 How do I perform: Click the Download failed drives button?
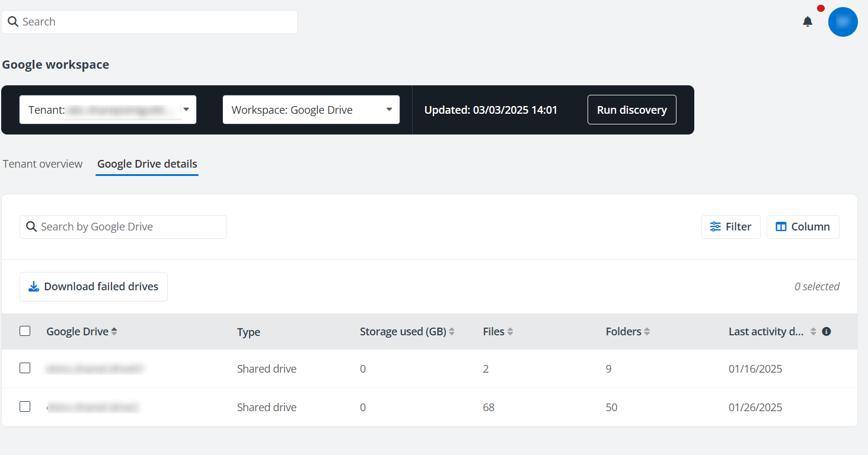pyautogui.click(x=93, y=286)
